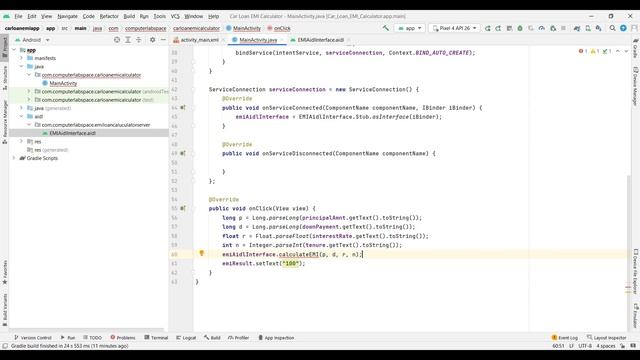This screenshot has width=640, height=360.
Task: Open Terminal tool window button
Action: pos(156,338)
